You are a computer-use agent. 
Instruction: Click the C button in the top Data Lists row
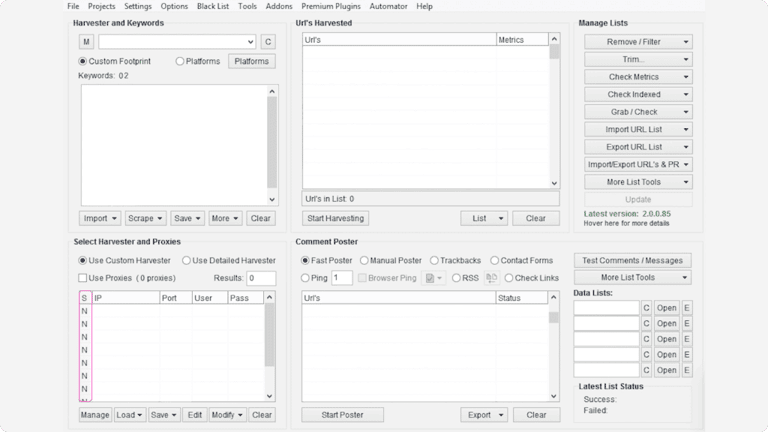pyautogui.click(x=647, y=308)
